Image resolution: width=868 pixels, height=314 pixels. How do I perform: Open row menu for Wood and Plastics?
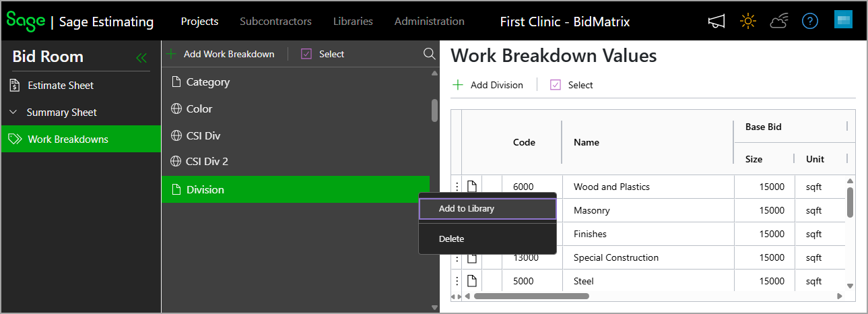(x=457, y=187)
